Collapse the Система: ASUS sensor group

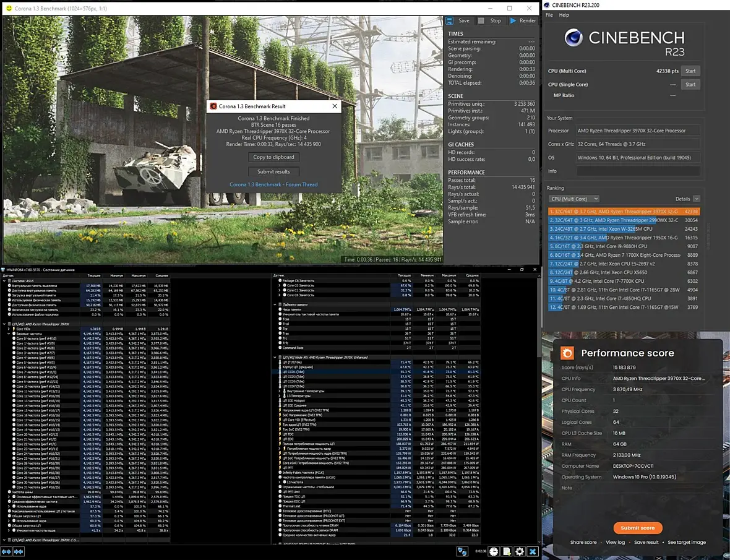(x=6, y=280)
